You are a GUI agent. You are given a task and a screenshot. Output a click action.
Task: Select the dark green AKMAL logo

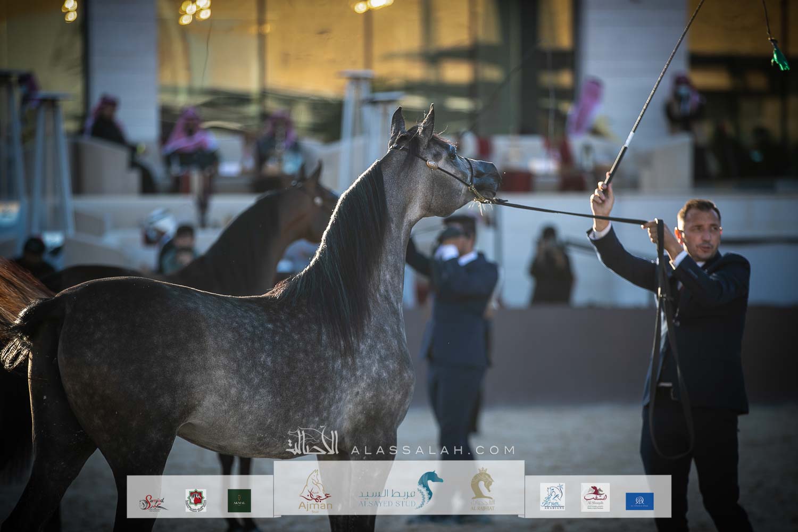click(239, 500)
